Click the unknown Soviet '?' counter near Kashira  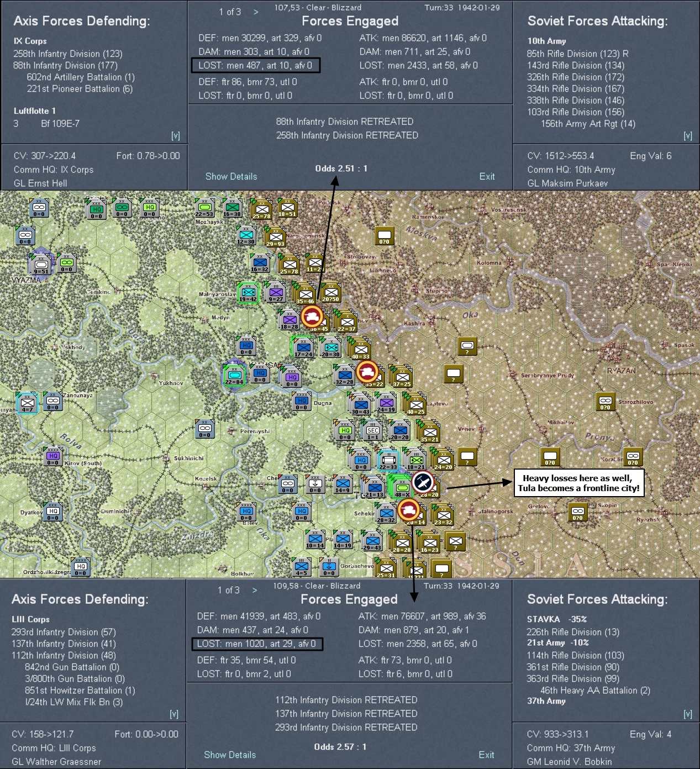pyautogui.click(x=467, y=346)
